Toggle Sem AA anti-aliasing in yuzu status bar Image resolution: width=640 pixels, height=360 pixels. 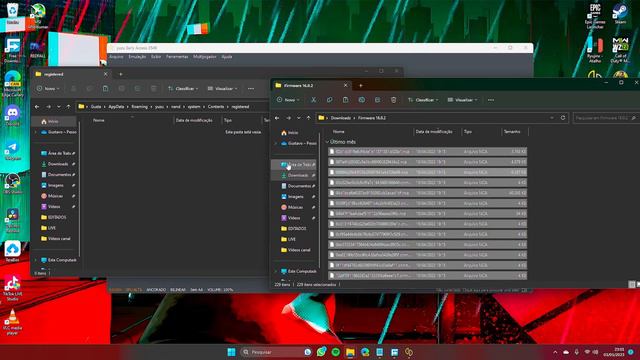pos(196,290)
